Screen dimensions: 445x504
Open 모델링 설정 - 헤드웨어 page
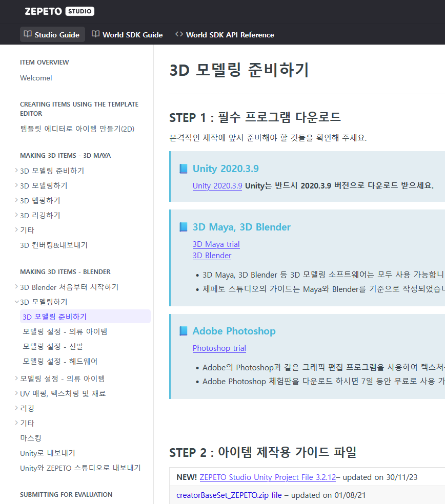pyautogui.click(x=60, y=361)
